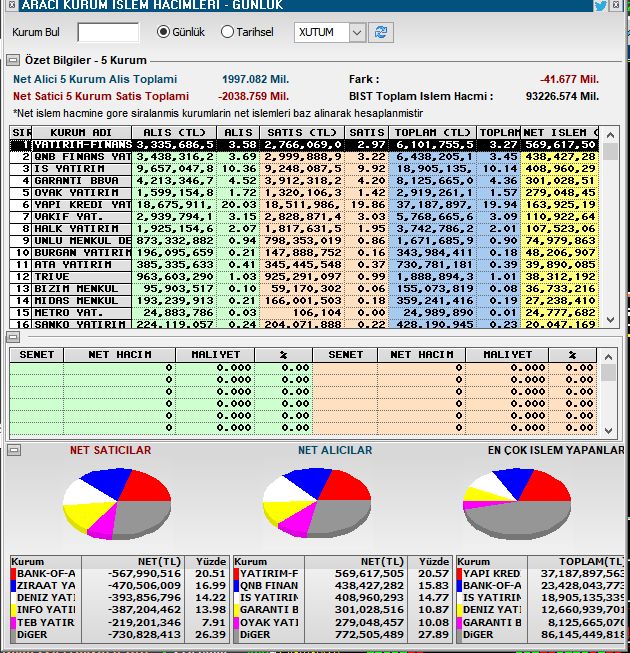Select the QNB FINANS YAT row
Screen dimensions: 630x653
click(304, 157)
